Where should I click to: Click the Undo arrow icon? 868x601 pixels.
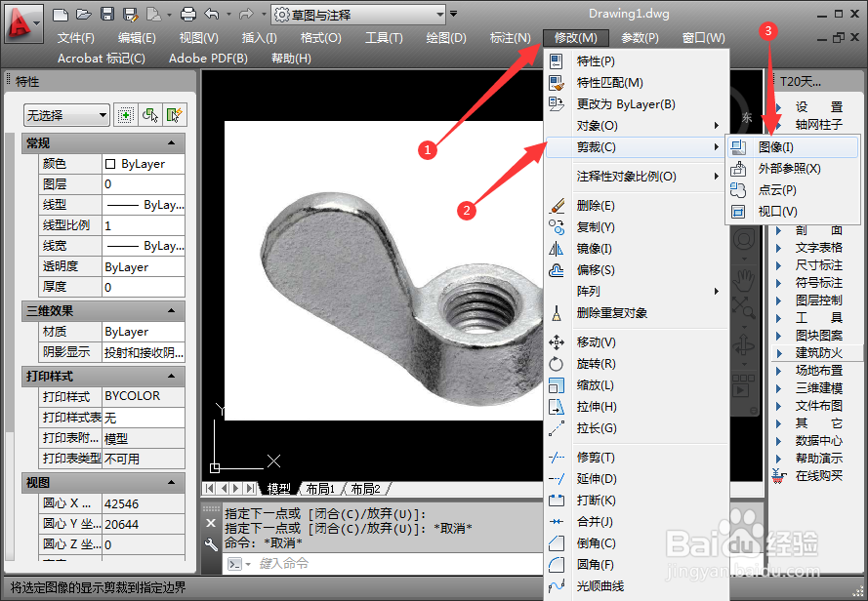[x=212, y=15]
